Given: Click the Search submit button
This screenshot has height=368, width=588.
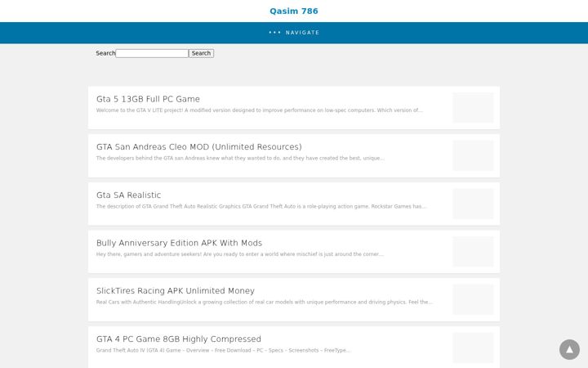Looking at the screenshot, I should (202, 53).
